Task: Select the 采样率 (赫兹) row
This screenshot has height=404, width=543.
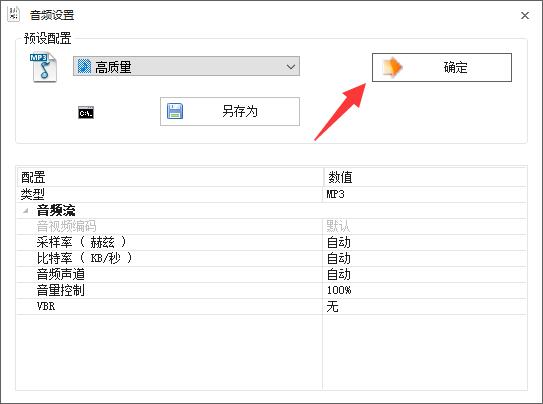Action: tap(272, 242)
